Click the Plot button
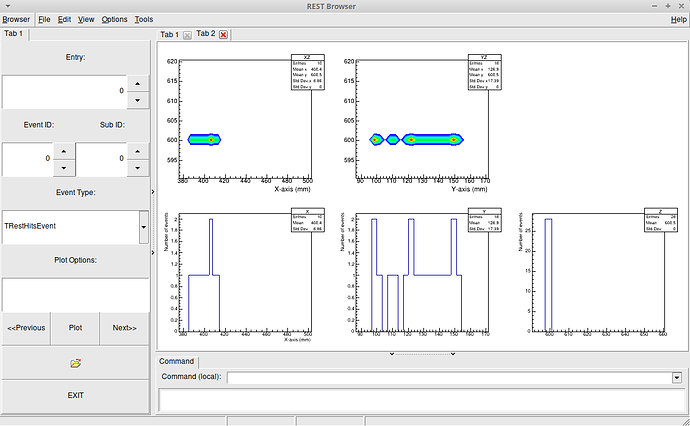The image size is (690, 426). [x=75, y=328]
